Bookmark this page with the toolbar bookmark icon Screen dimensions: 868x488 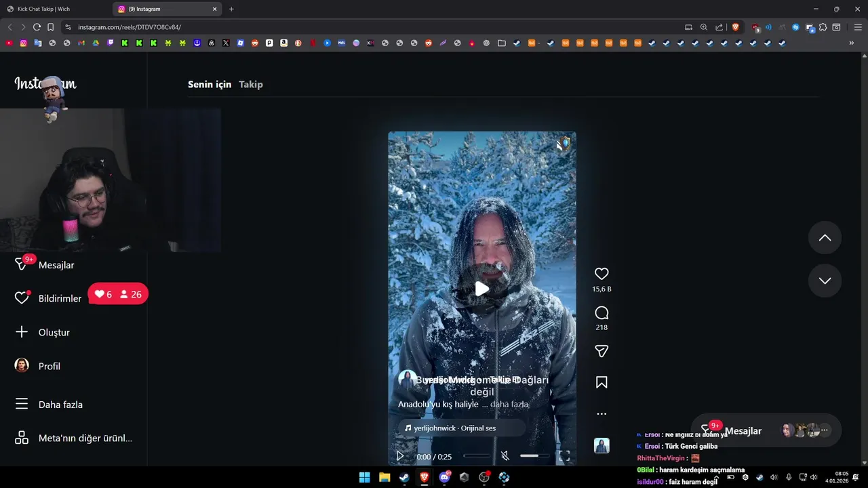click(50, 27)
